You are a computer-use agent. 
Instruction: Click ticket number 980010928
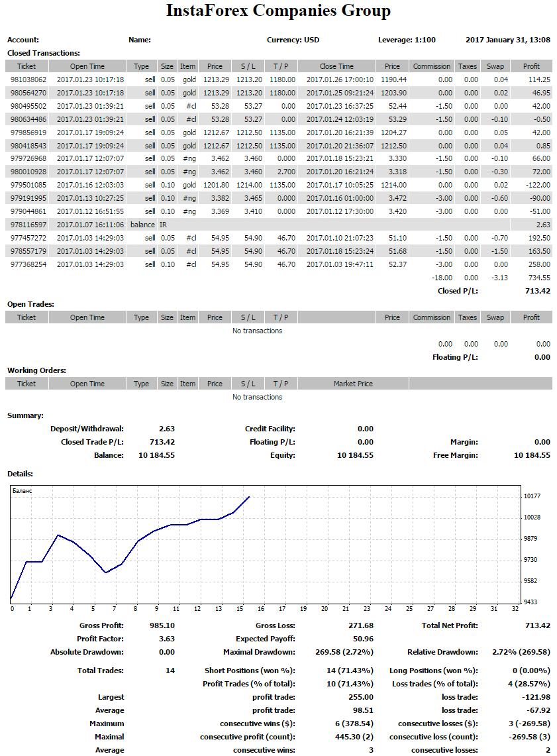(28, 172)
